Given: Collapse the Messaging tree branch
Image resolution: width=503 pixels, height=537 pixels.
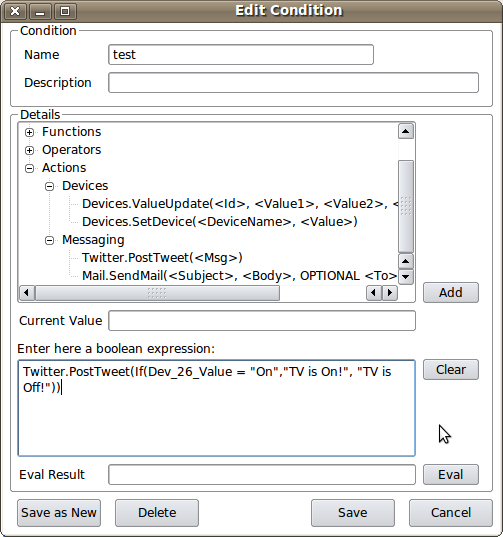Looking at the screenshot, I should point(50,240).
